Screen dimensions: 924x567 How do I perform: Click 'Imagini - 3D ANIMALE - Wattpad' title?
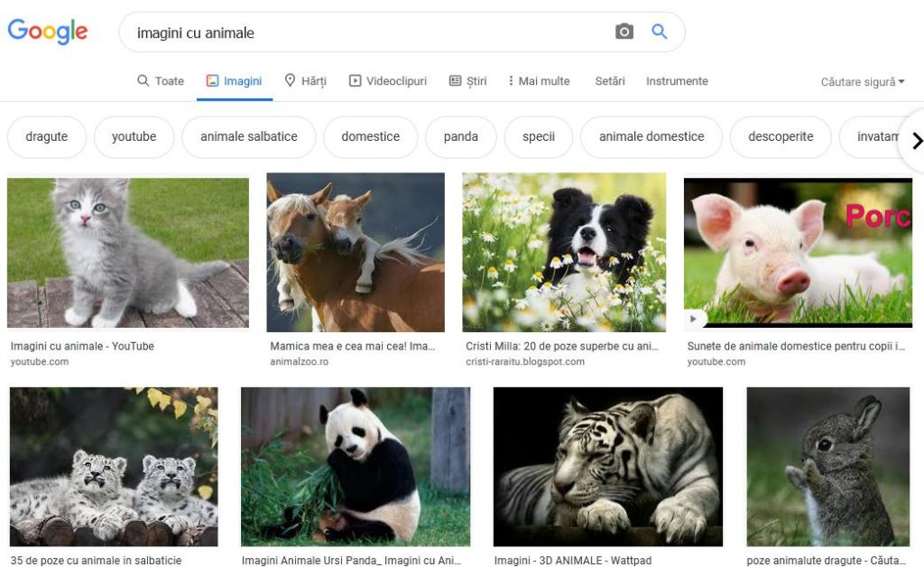click(x=573, y=561)
